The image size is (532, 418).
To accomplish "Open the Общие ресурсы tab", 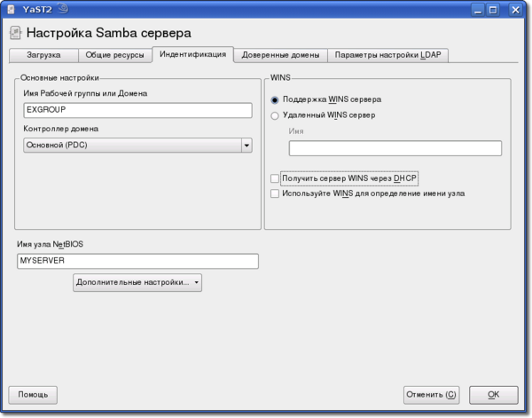I will point(115,55).
